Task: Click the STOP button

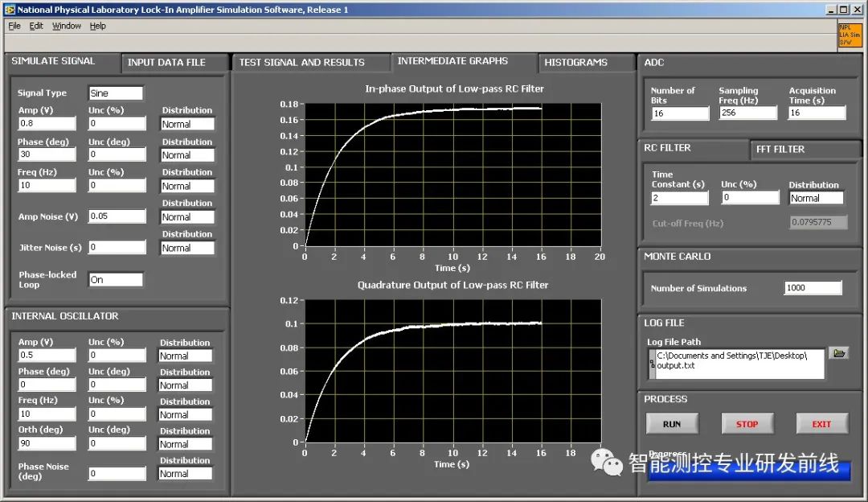Action: (747, 424)
